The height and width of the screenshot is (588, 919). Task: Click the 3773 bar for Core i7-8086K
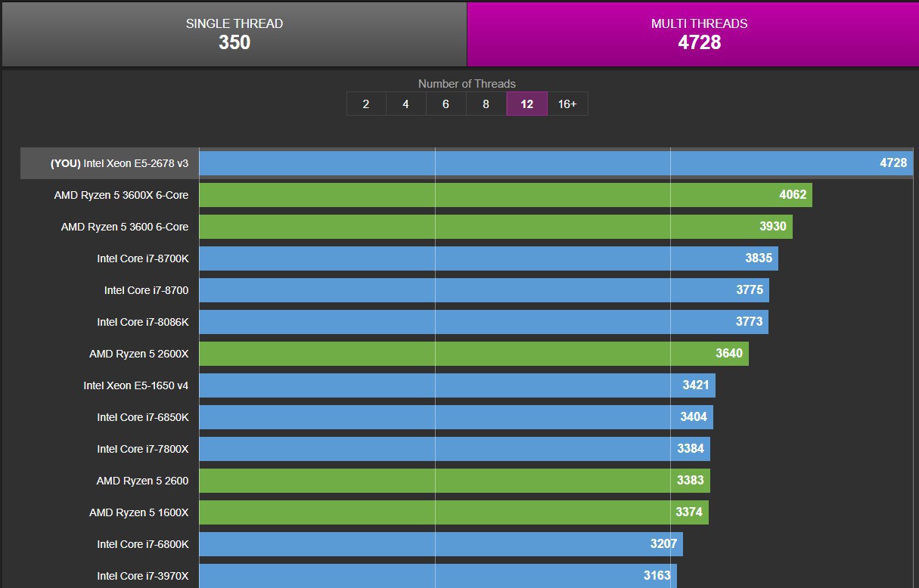tap(484, 322)
